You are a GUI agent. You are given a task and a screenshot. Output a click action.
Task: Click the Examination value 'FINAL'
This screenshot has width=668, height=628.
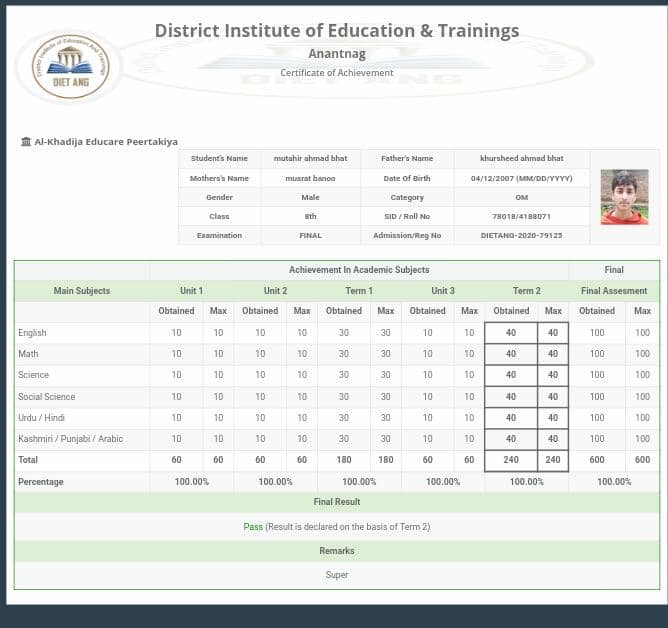(310, 235)
